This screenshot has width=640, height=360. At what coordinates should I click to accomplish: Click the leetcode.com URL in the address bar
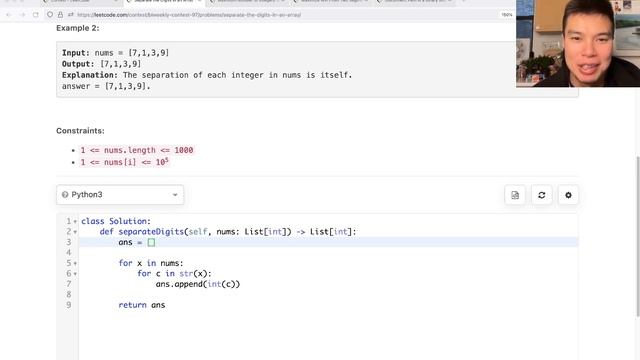click(189, 15)
